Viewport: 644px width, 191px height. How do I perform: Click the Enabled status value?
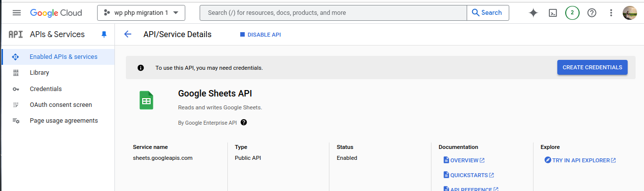[347, 158]
